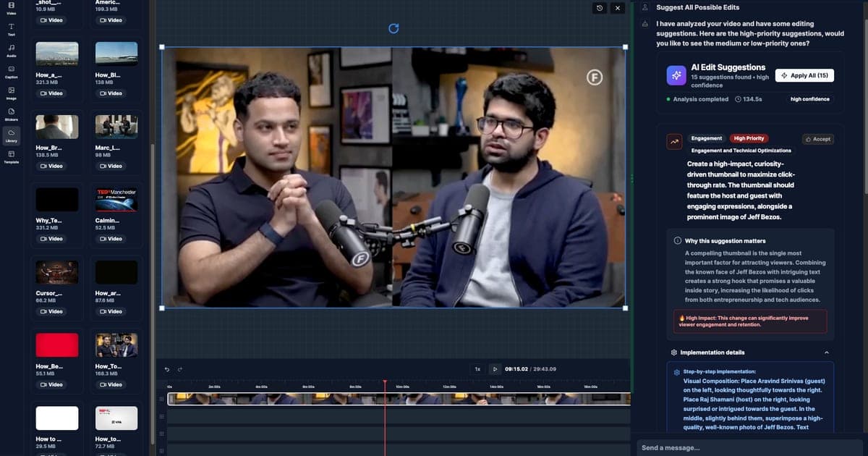
Task: Collapse the Implementation details section
Action: (827, 352)
